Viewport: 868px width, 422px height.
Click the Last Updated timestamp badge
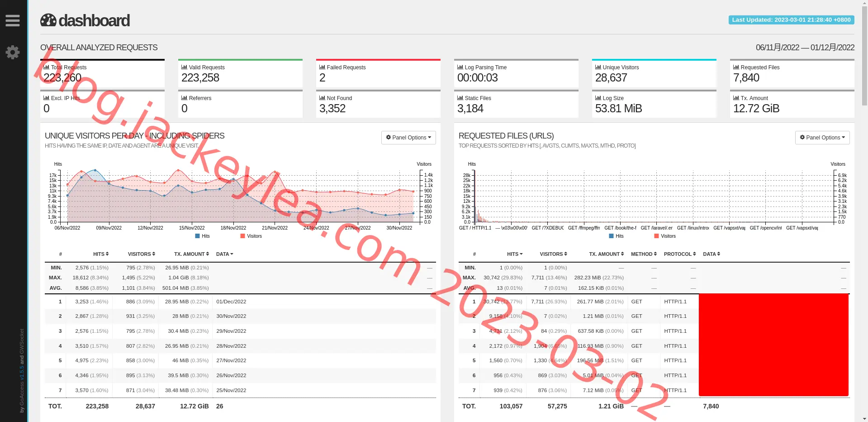pos(791,20)
